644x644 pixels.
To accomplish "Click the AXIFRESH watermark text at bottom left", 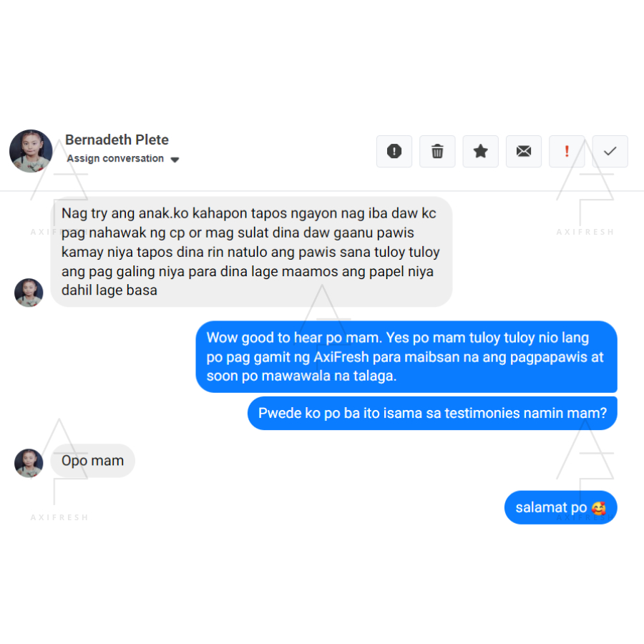I will 59,517.
